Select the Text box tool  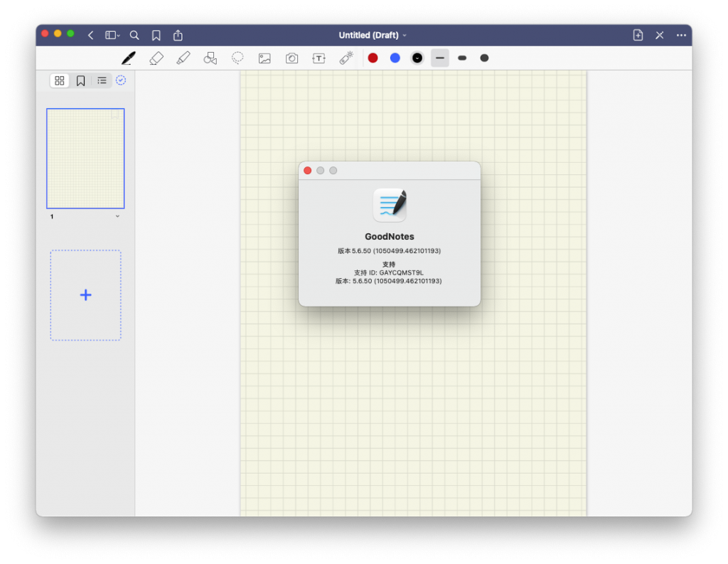(319, 58)
